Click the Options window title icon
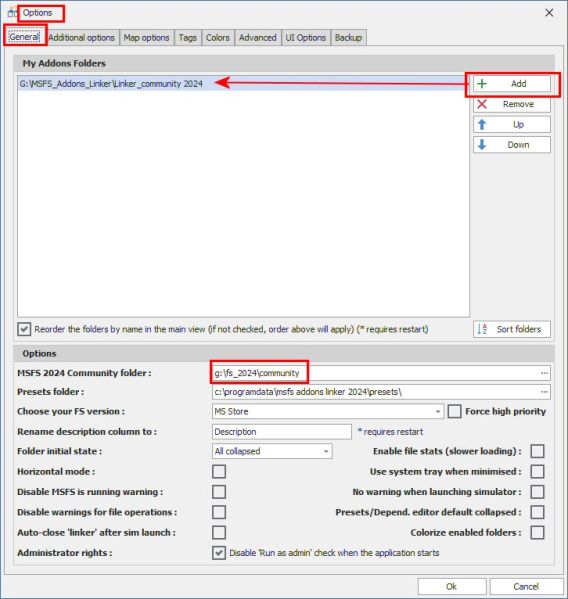 tap(12, 13)
